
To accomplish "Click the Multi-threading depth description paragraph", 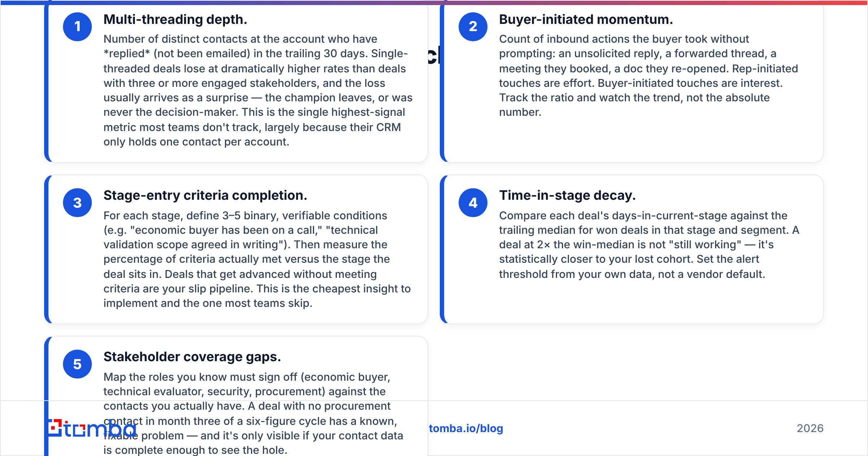I will tap(258, 90).
